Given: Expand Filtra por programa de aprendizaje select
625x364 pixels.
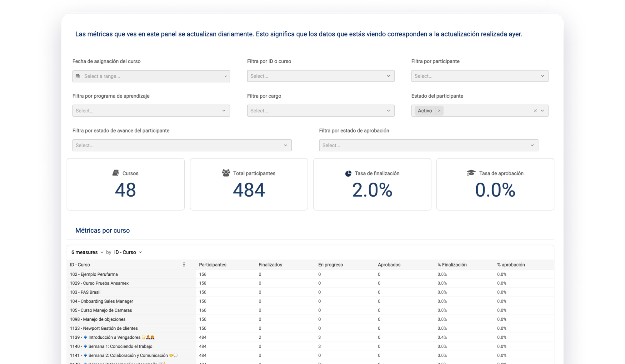Looking at the screenshot, I should coord(151,111).
